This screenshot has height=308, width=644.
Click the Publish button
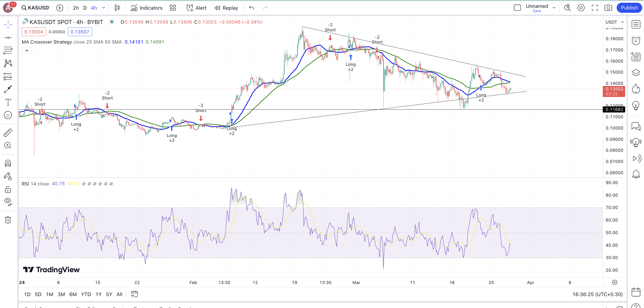pyautogui.click(x=629, y=8)
